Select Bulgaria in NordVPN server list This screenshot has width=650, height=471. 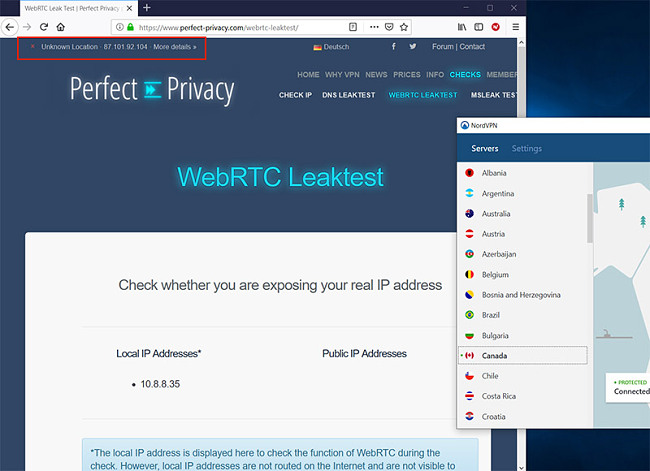click(522, 335)
